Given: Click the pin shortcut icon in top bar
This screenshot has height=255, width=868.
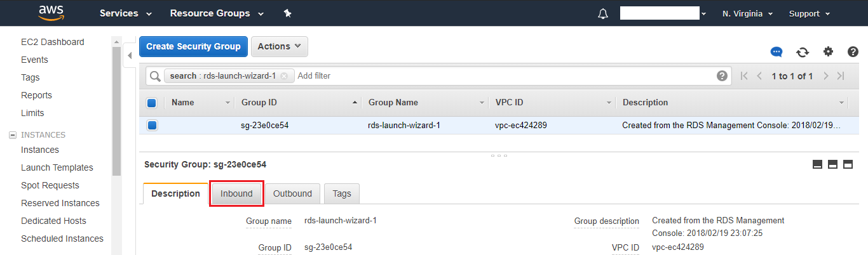Looking at the screenshot, I should click(x=287, y=13).
